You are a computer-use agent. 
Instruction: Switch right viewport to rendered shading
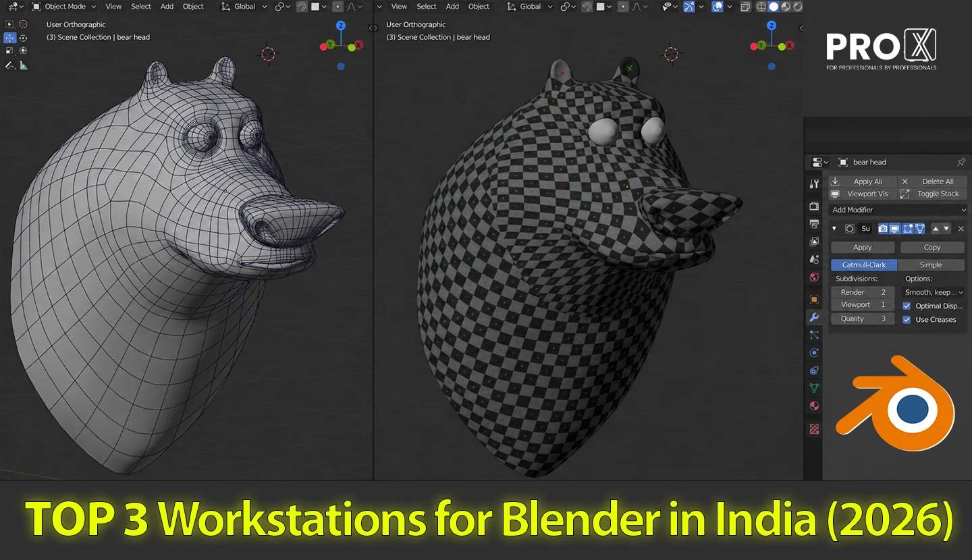pos(798,7)
